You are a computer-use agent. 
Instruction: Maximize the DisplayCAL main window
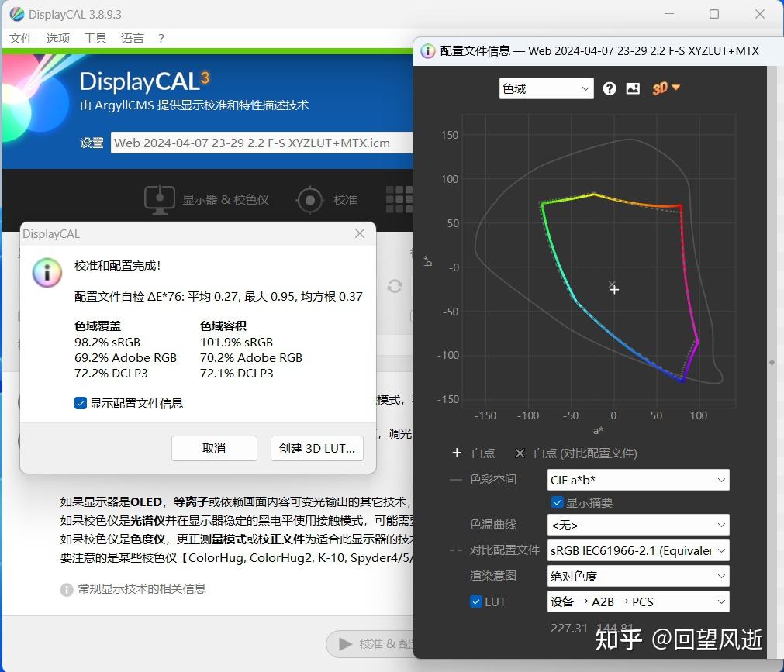pyautogui.click(x=714, y=14)
